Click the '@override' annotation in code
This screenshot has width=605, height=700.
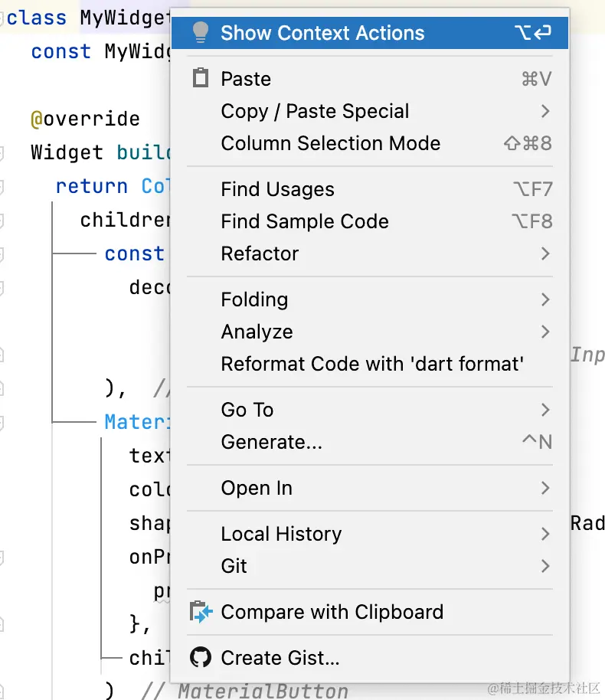tap(85, 119)
